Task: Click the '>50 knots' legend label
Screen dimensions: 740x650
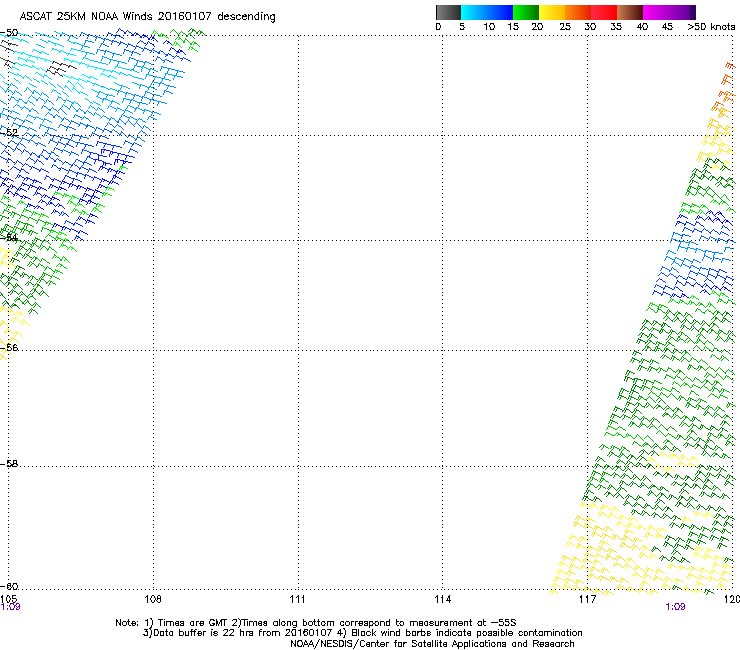Action: click(x=711, y=27)
